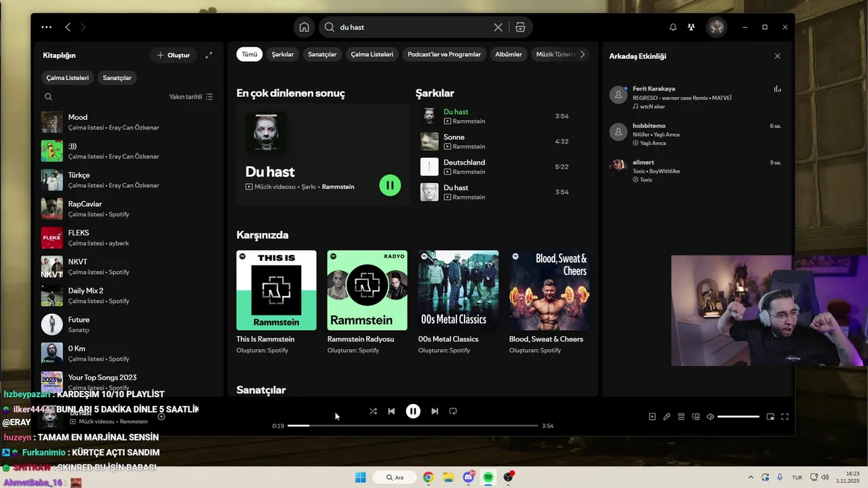Open the Rammstein link in top result

point(338,186)
